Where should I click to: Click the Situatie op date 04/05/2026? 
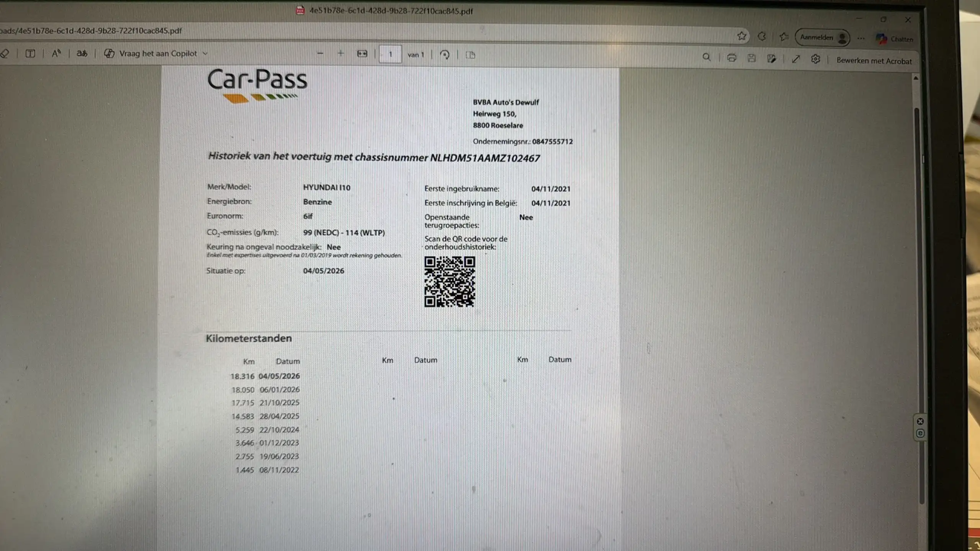[323, 271]
